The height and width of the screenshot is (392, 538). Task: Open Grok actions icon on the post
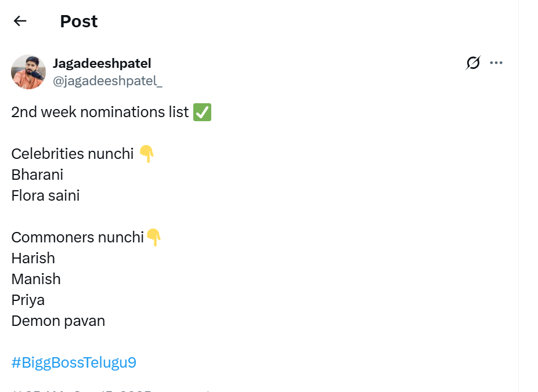(473, 63)
